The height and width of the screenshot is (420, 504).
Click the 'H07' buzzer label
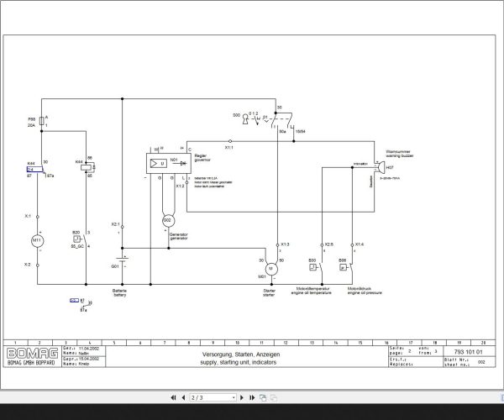(x=390, y=168)
